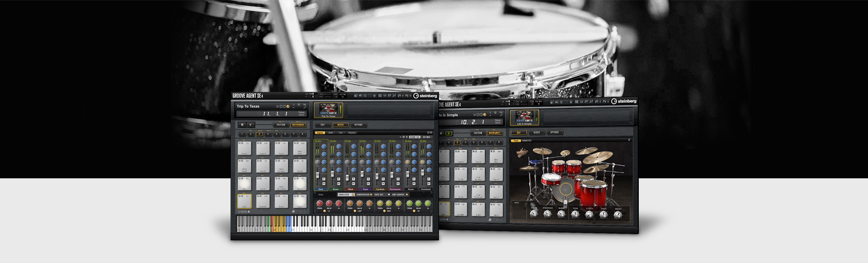The height and width of the screenshot is (263, 868).
Task: Show the Compressor effect section
Action: point(364,195)
